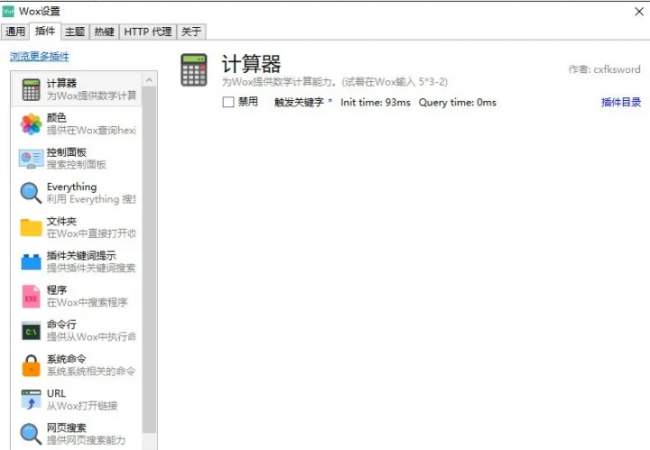Select the 网页搜索 plugin name
The height and width of the screenshot is (450, 650).
(66, 428)
